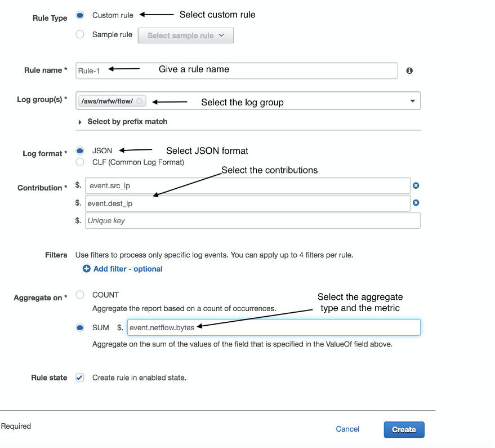
Task: Click the info icon beside Rule name
Action: click(x=409, y=70)
